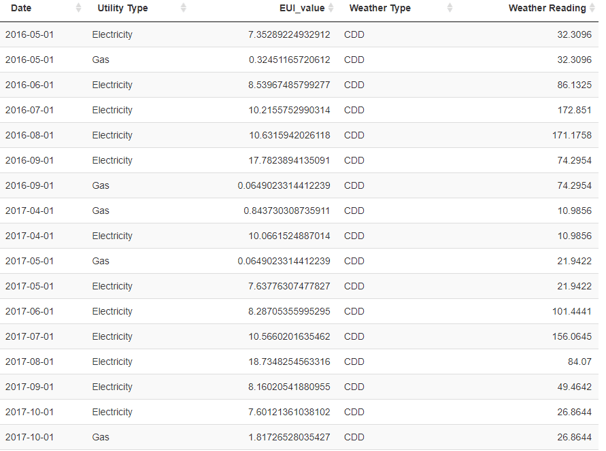Click the Date column header text
This screenshot has height=451, width=606.
point(21,8)
